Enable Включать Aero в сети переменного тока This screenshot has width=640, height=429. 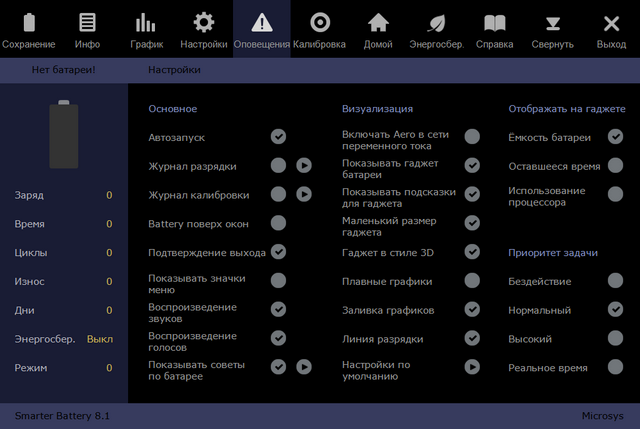click(472, 136)
